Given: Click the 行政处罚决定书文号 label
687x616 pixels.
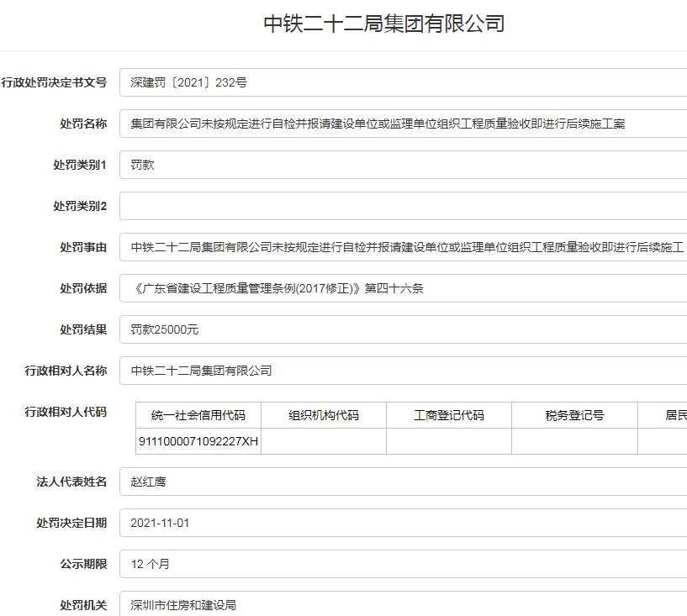Looking at the screenshot, I should point(54,82).
